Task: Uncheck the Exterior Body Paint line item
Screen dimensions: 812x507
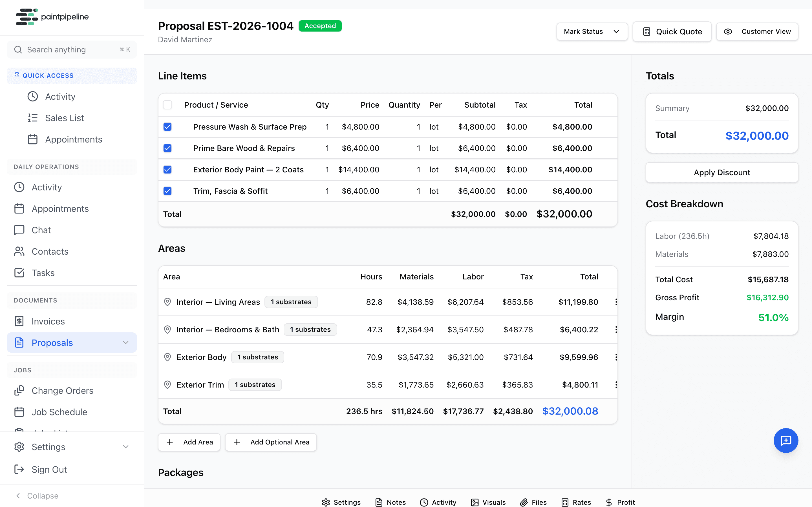Action: 167,169
